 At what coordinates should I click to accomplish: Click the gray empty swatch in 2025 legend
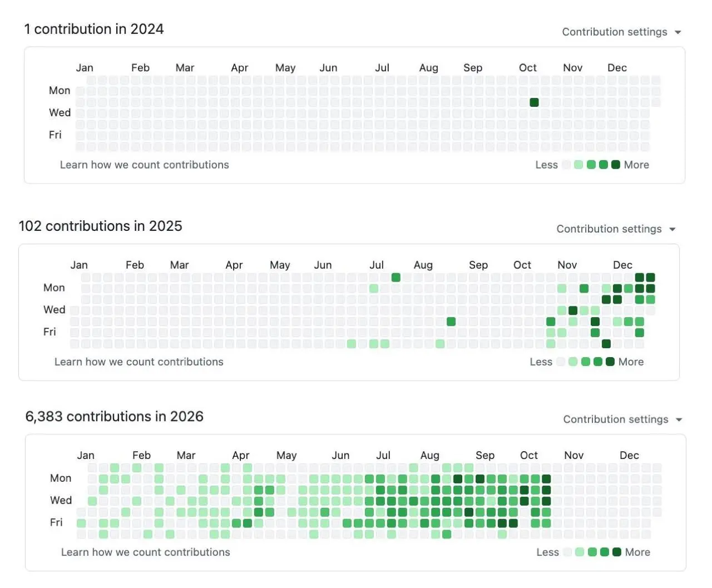[x=561, y=362]
